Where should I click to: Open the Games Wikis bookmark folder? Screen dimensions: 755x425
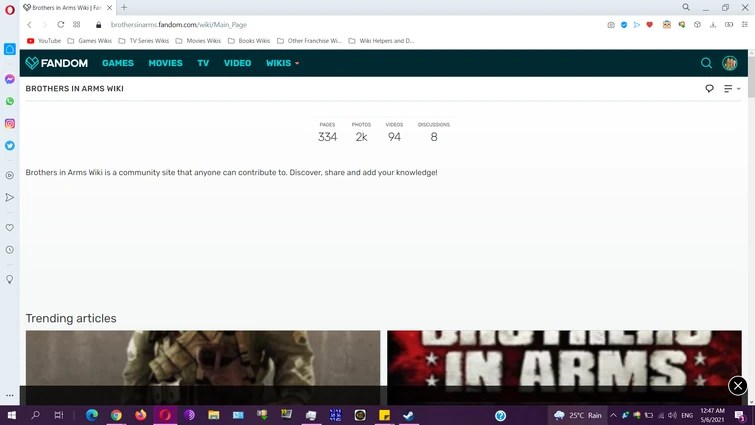coord(90,41)
